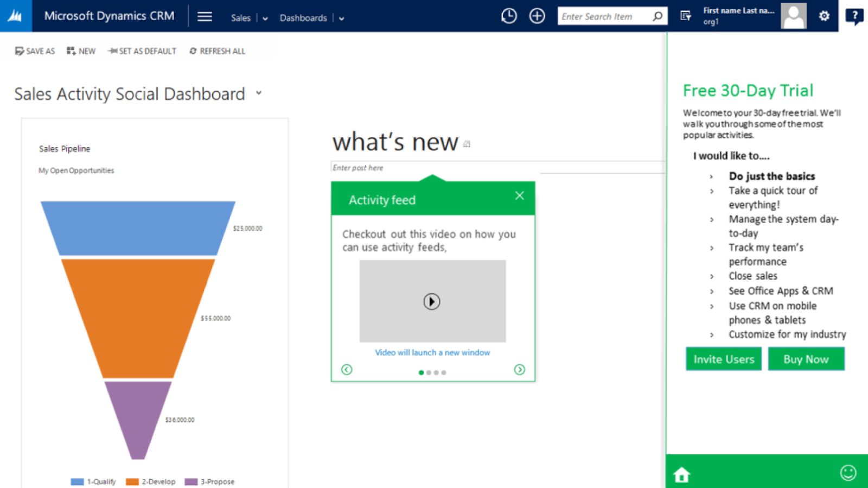
Task: Click the 'Enter post here' field
Action: point(498,168)
